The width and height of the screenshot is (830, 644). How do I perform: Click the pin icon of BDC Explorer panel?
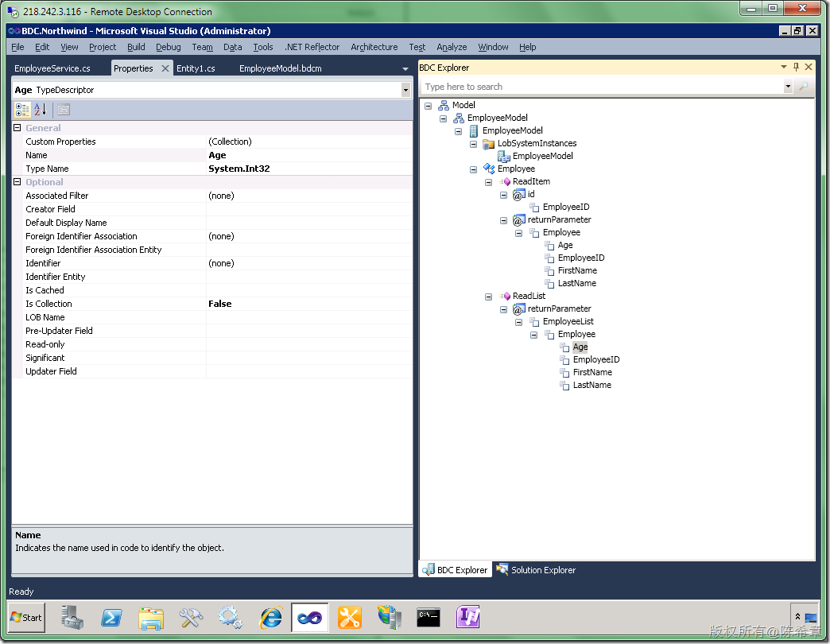pos(796,67)
